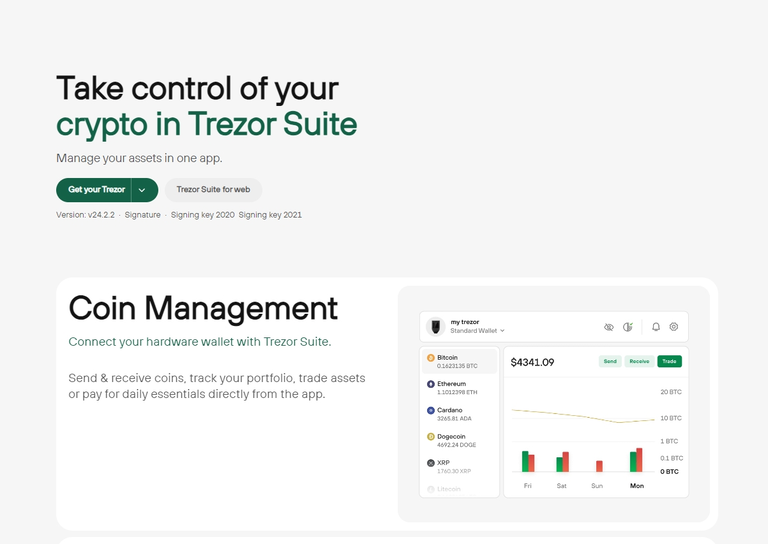The height and width of the screenshot is (544, 768).
Task: Select the Ethereum coin icon
Action: pos(431,384)
